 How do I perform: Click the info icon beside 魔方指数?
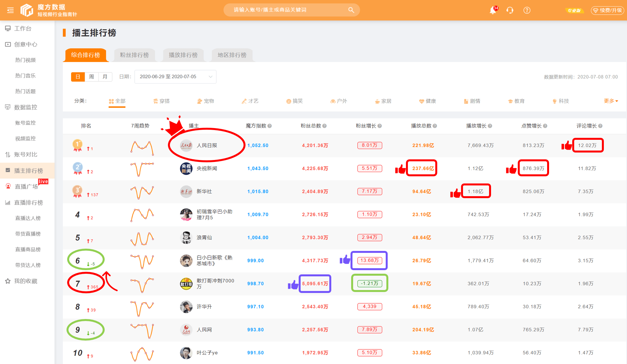[270, 126]
